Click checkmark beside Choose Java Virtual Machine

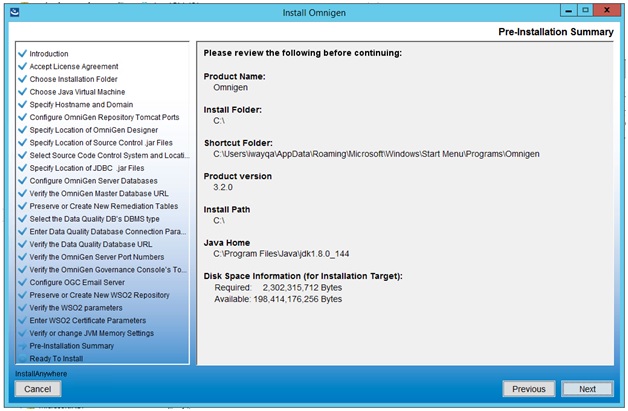click(x=22, y=92)
